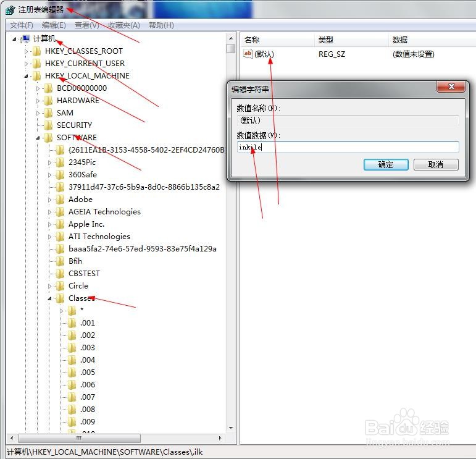Click the 数值名称 field showing (默认)
Viewport: 476px width, 459px height.
pos(348,120)
